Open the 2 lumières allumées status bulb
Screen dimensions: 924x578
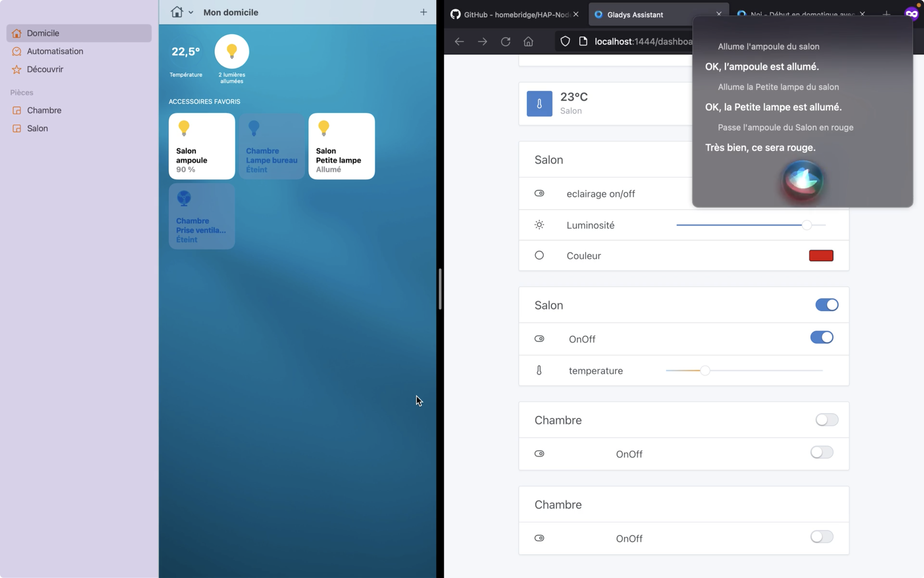(232, 51)
